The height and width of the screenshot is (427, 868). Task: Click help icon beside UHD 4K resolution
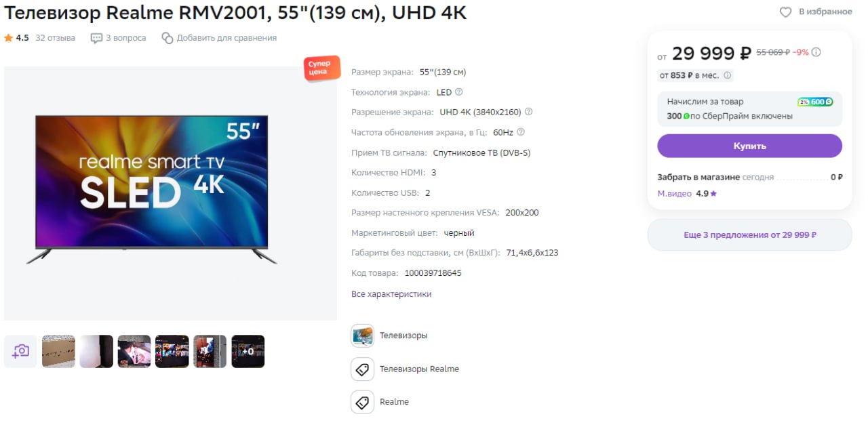pos(529,112)
